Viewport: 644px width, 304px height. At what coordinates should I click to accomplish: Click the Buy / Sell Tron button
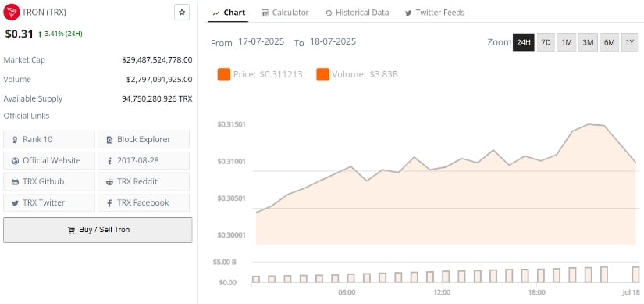[98, 230]
